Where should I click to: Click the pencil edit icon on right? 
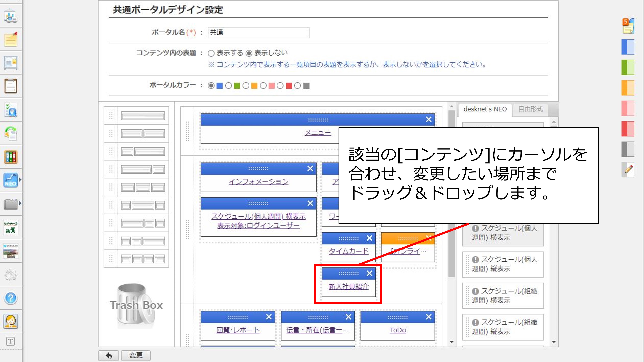tap(628, 170)
